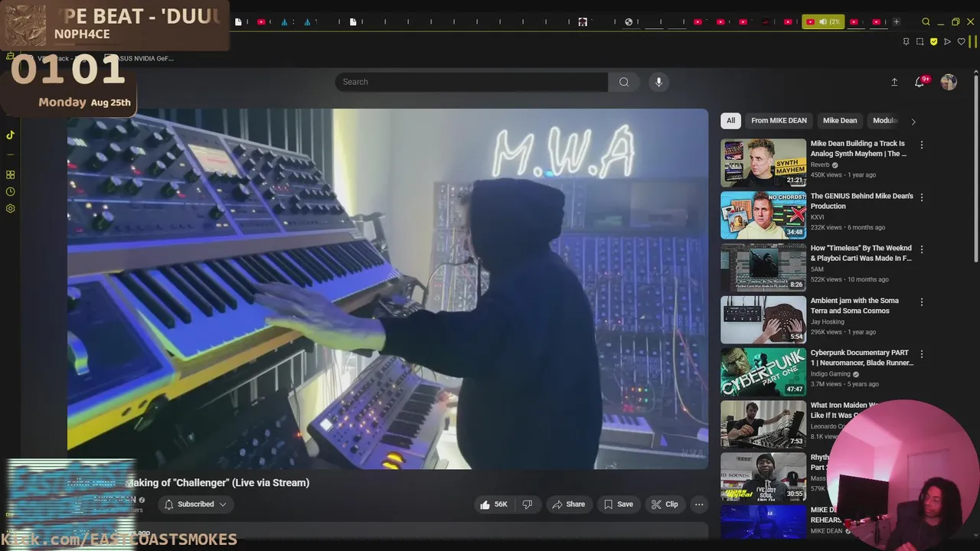Select the From MIKE DEAN filter chip
Image resolution: width=980 pixels, height=551 pixels.
[779, 120]
